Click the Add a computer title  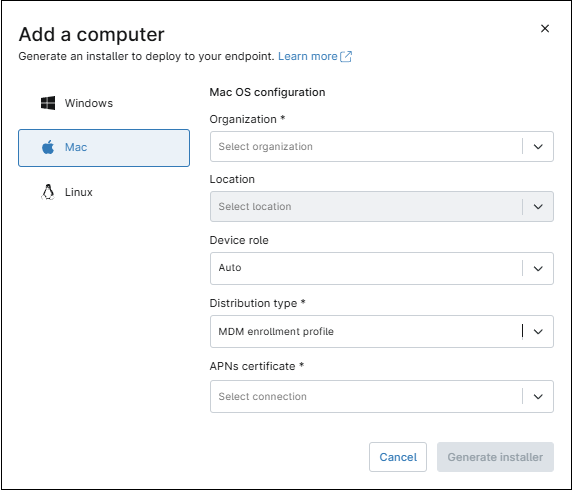click(x=92, y=35)
